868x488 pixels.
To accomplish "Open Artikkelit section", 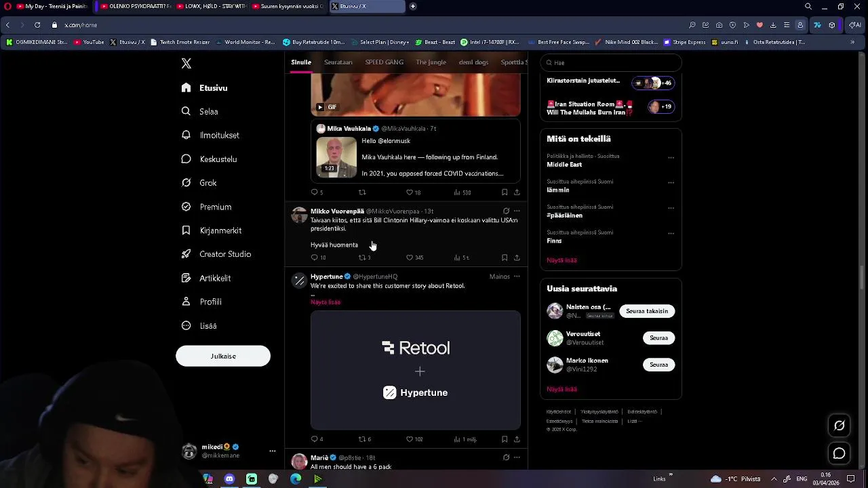I will [x=205, y=278].
